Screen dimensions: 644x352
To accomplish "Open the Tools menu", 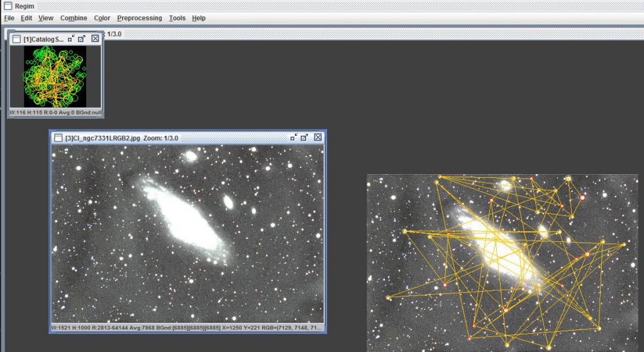I will (177, 18).
